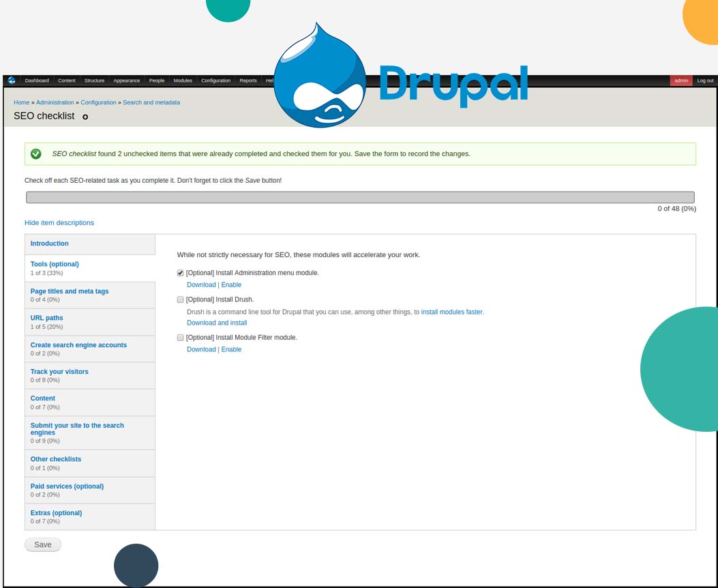Image resolution: width=718 pixels, height=588 pixels.
Task: Select the URL paths tab
Action: tap(90, 322)
